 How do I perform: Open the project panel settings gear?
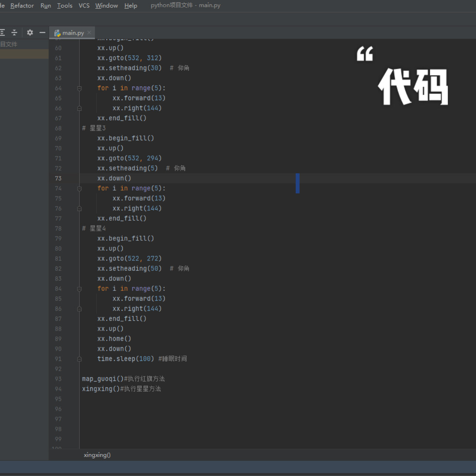tap(30, 32)
